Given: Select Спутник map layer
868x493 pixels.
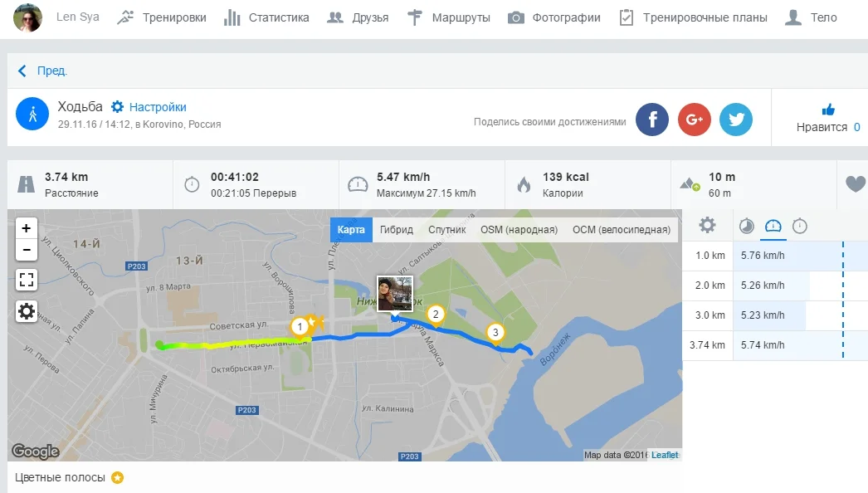Looking at the screenshot, I should (x=446, y=229).
